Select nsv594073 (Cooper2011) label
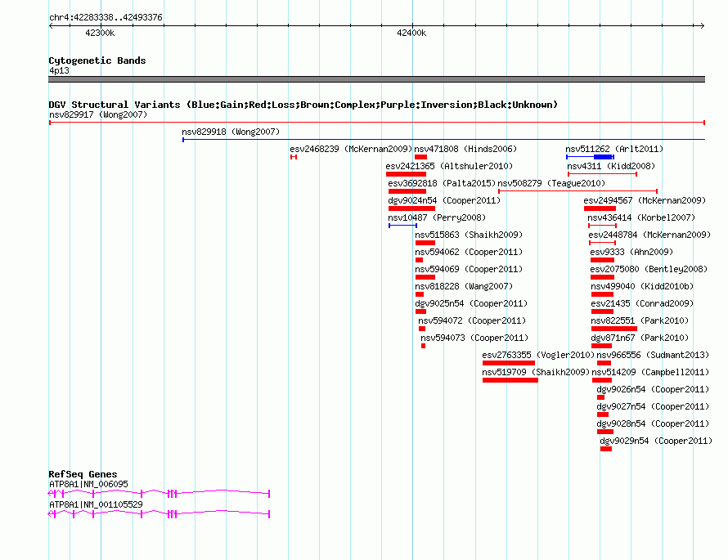 coord(474,338)
